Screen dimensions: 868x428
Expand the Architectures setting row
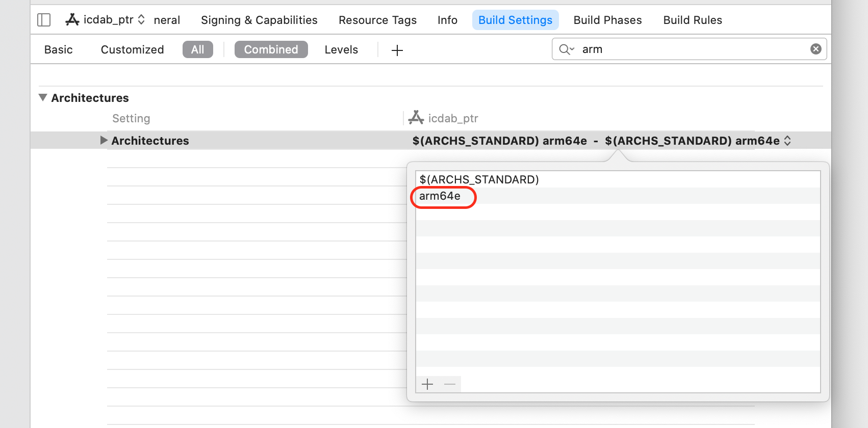[104, 140]
